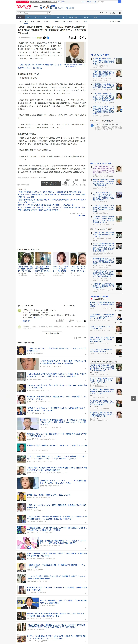Select the スポーツ category
138x644 pixels.
point(56,21)
